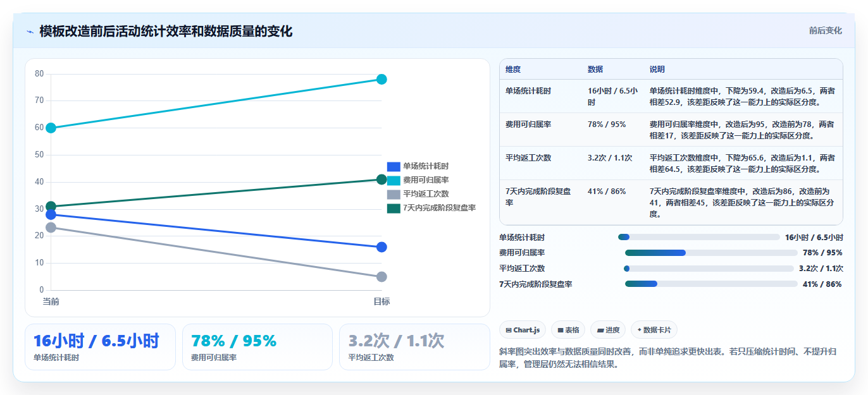Click the Chart.js tag chip
Screen dimensions: 868x395
coord(523,330)
